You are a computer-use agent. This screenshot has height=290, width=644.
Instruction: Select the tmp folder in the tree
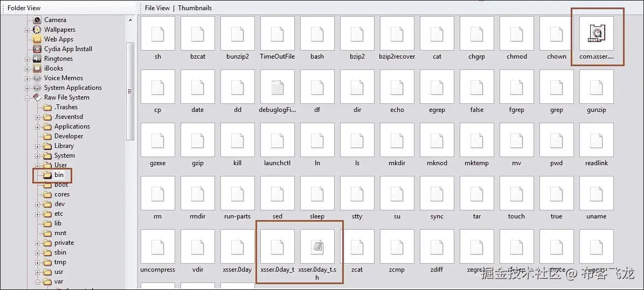click(60, 262)
